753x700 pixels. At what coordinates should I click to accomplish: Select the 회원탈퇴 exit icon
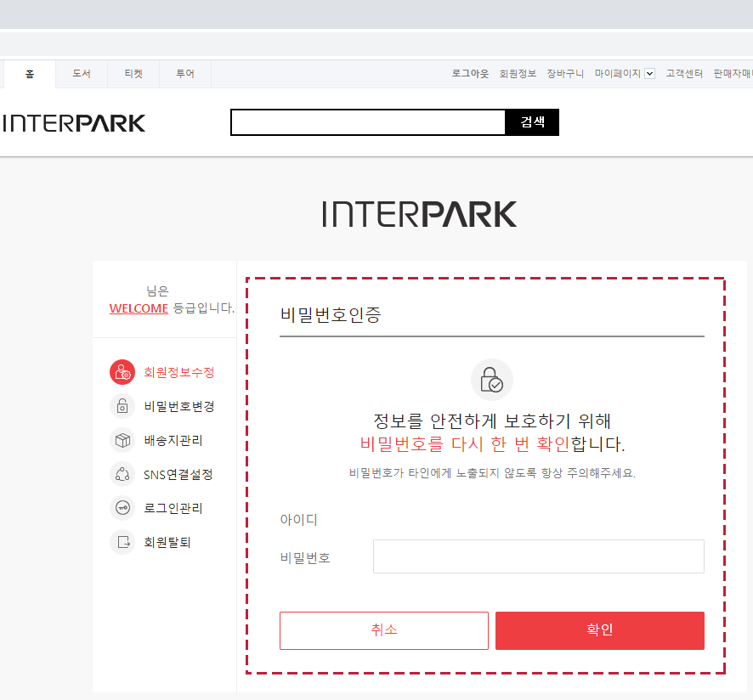coord(122,542)
